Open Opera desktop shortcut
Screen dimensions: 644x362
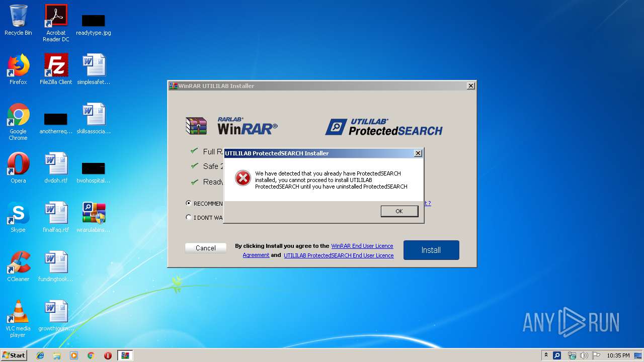click(x=18, y=168)
